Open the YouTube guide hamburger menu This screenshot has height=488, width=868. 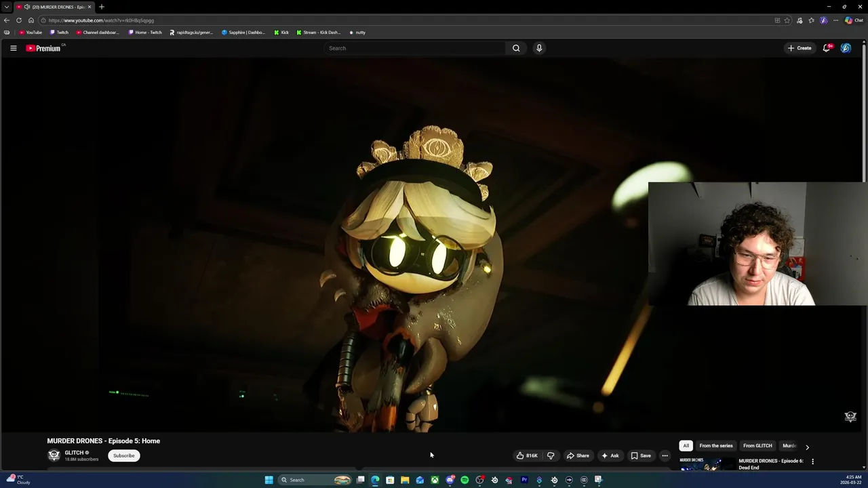(x=13, y=48)
